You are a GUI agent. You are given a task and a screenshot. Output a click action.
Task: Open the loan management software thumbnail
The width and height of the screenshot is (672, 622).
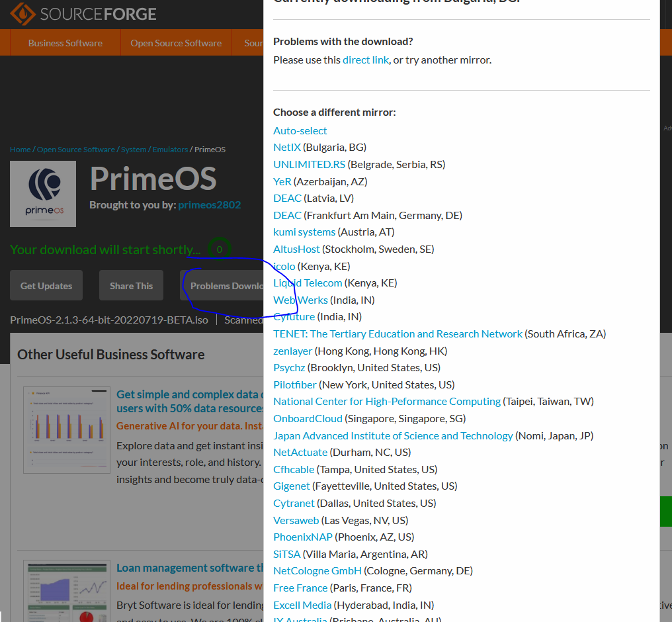click(x=67, y=591)
